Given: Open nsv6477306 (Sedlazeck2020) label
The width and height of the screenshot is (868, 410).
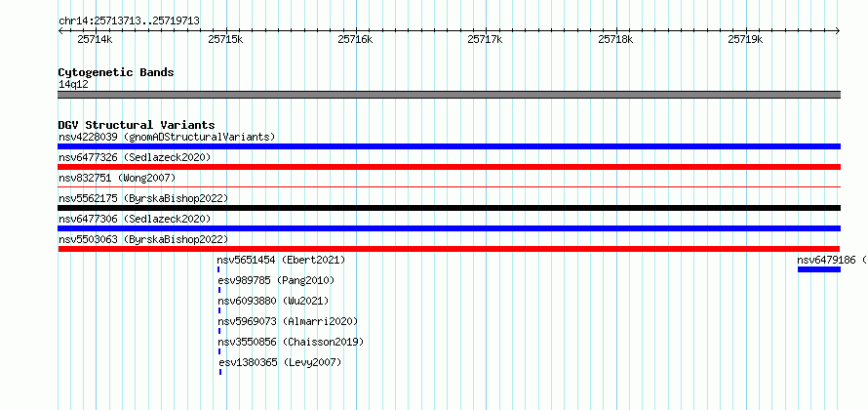Looking at the screenshot, I should [x=135, y=219].
